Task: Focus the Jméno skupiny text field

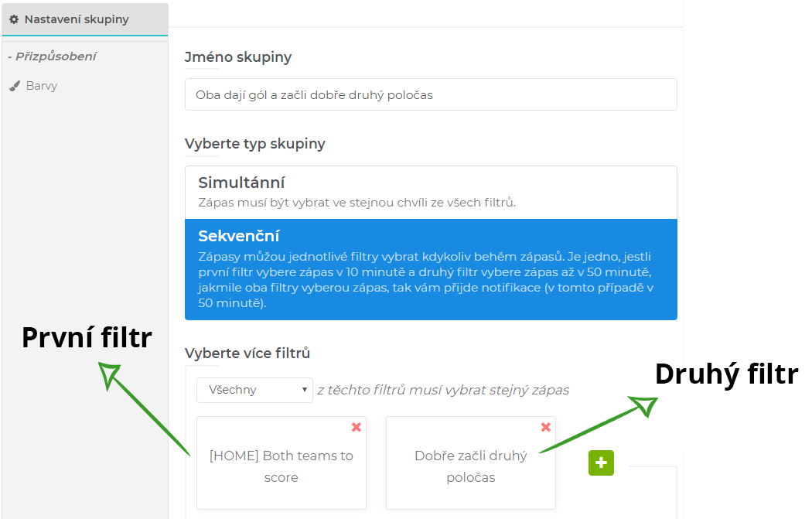Action: point(431,94)
